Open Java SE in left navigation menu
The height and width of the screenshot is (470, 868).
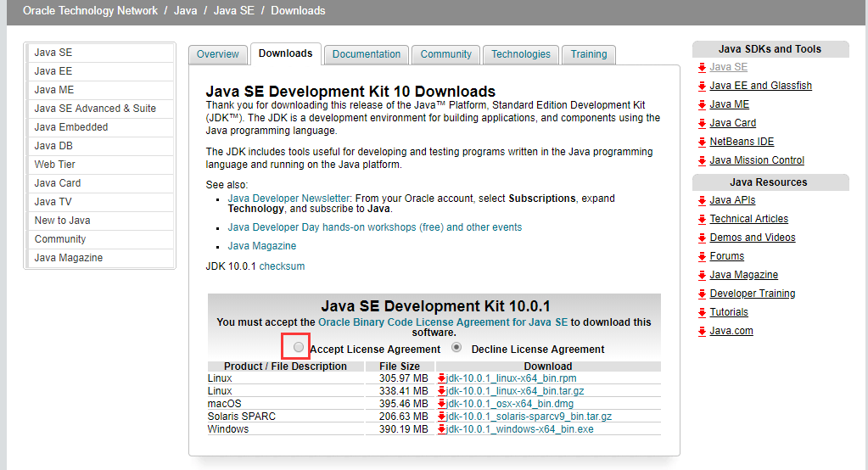coord(100,53)
